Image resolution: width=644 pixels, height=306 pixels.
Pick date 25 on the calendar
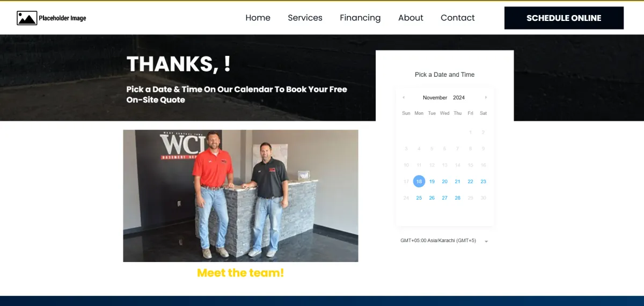[x=419, y=198]
